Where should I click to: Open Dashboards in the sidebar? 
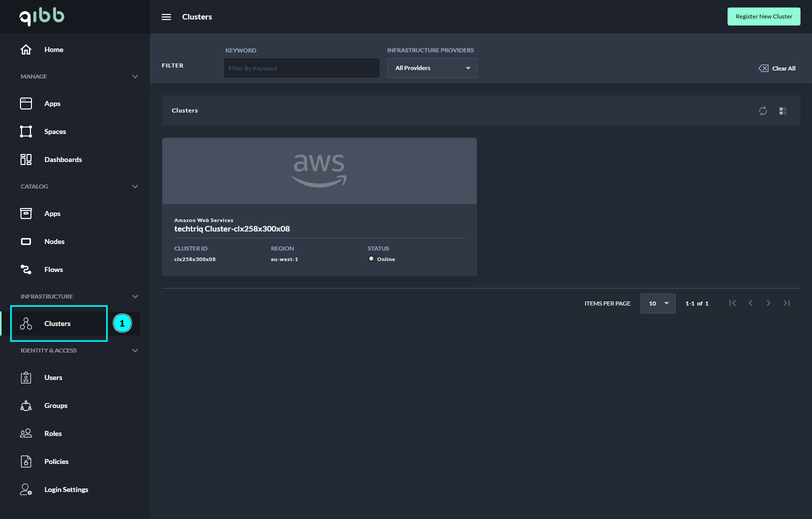63,159
